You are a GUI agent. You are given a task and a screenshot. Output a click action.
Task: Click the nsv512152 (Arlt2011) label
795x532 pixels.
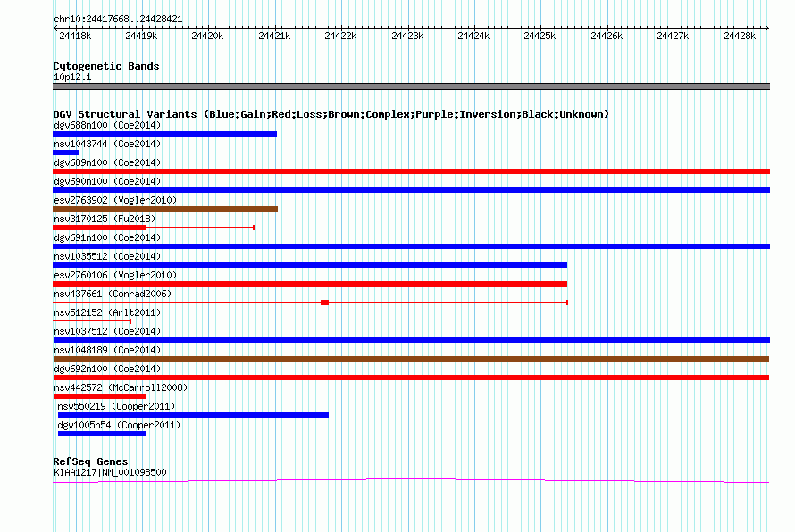(107, 312)
